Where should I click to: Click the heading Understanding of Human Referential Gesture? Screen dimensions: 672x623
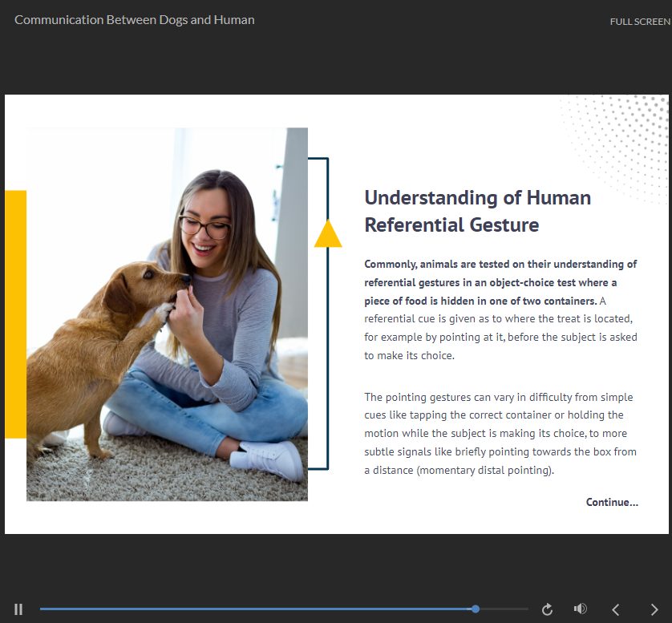477,211
